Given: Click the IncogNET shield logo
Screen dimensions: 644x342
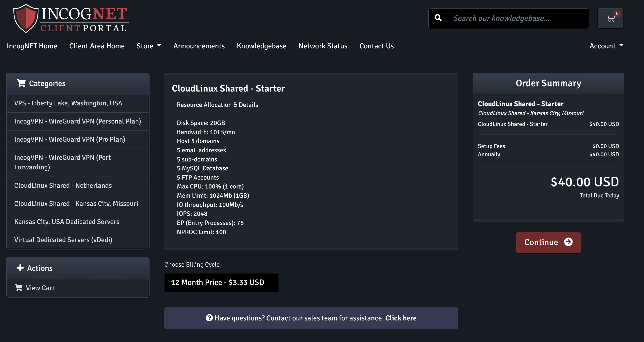Looking at the screenshot, I should coord(26,19).
